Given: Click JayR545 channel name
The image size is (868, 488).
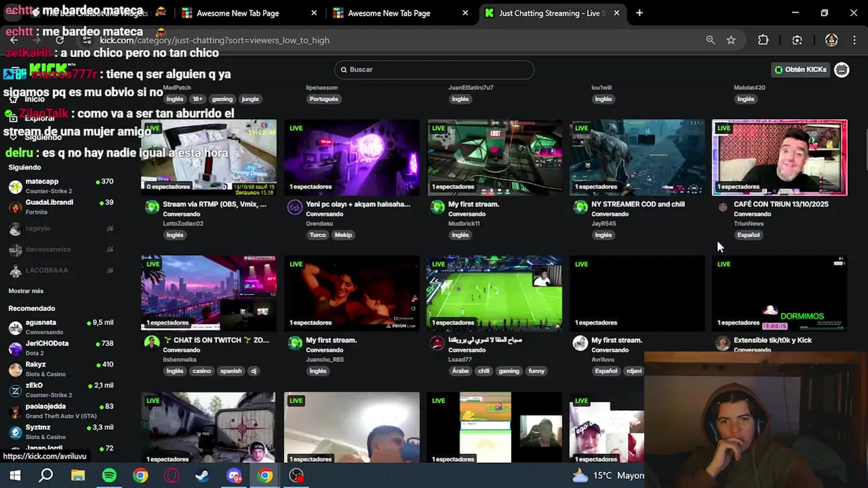Looking at the screenshot, I should click(x=604, y=224).
